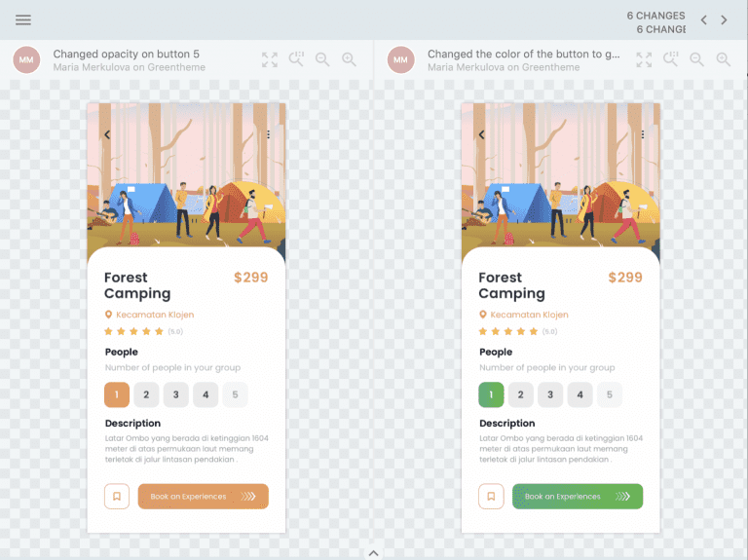
Task: Open three-dot menu in right mockup
Action: 643,134
